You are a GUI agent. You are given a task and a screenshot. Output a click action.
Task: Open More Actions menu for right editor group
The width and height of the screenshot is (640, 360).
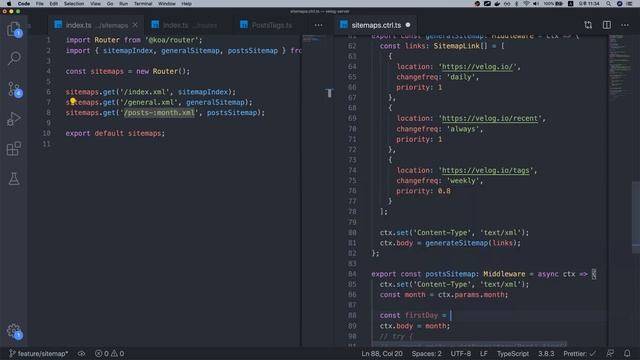[624, 25]
